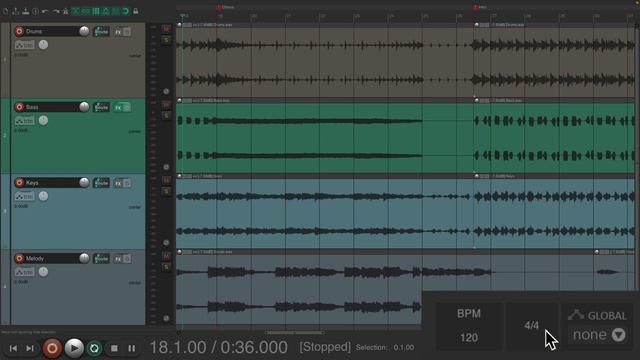
Task: Open project settings from the toolbar
Action: (x=36, y=11)
